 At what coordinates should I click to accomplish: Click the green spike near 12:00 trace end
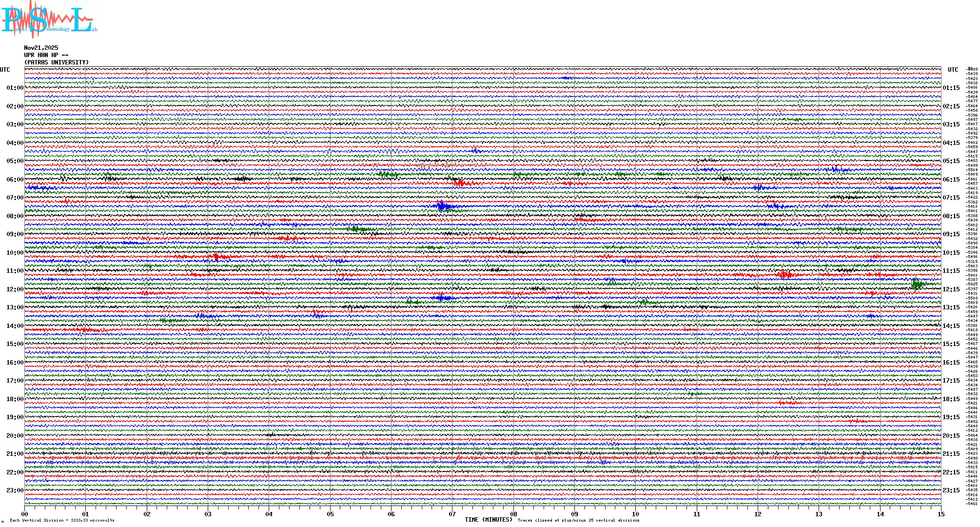coord(916,284)
